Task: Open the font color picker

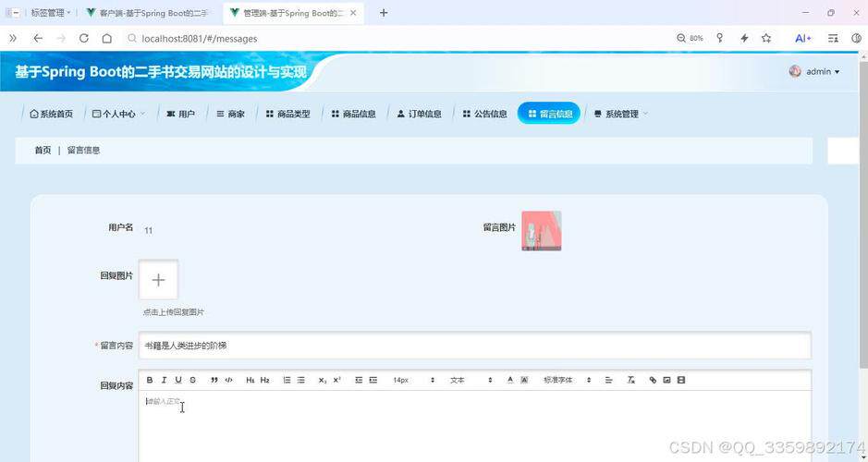Action: pyautogui.click(x=510, y=380)
